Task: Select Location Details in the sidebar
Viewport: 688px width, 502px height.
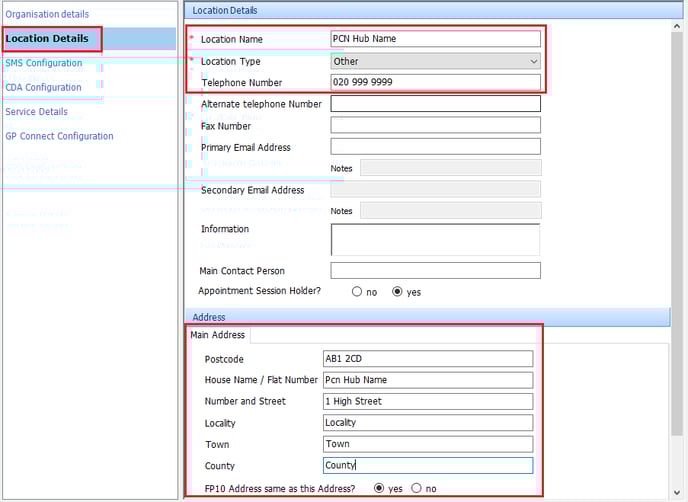Action: pos(46,39)
